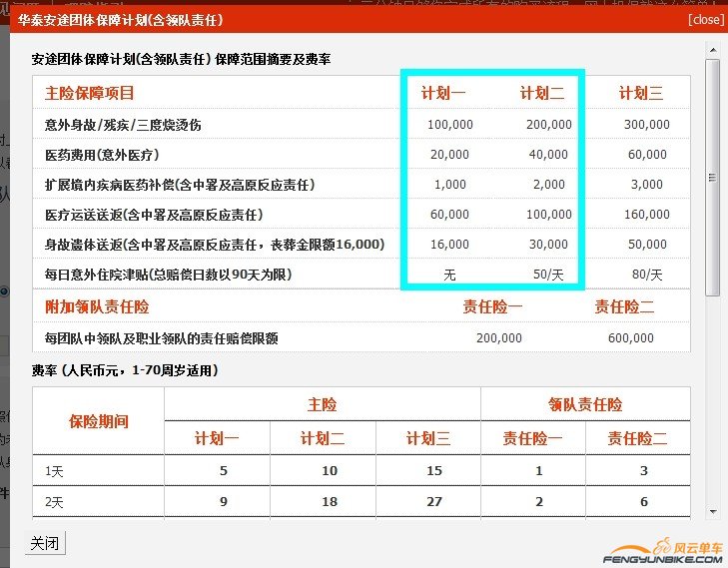Click the 主险 header in rate table
728x568 pixels.
coord(322,404)
